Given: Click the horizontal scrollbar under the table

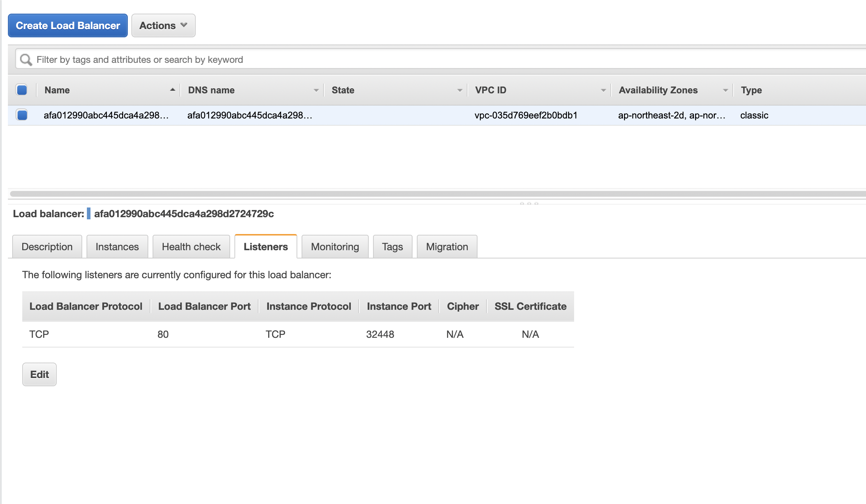Looking at the screenshot, I should point(431,194).
